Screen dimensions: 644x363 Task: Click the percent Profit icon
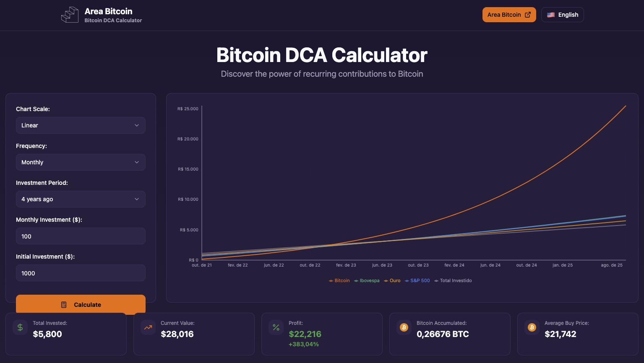tap(276, 327)
